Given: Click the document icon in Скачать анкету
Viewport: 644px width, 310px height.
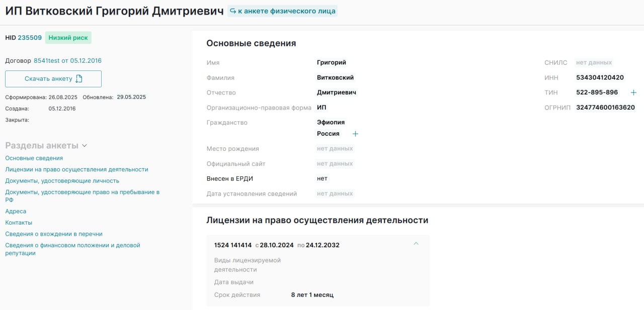Looking at the screenshot, I should tap(79, 79).
